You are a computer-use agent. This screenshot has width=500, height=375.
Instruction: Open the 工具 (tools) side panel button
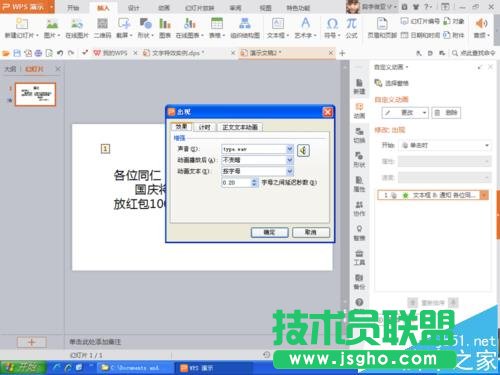click(x=359, y=257)
